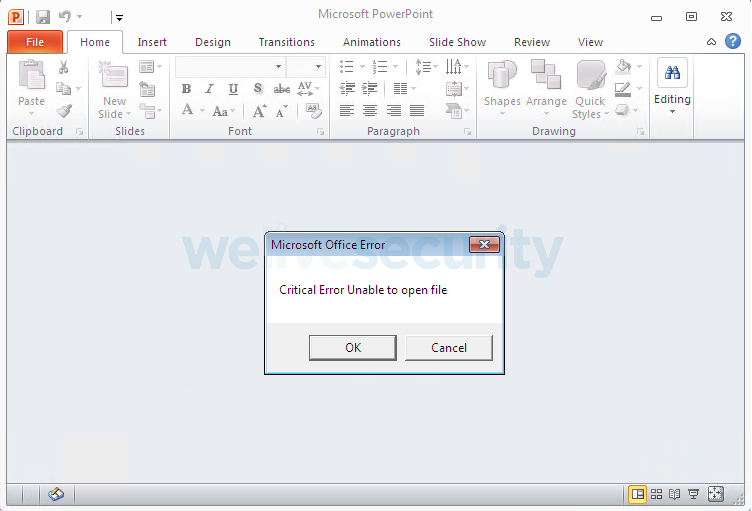
Task: Click the New Slide icon
Action: pos(114,75)
